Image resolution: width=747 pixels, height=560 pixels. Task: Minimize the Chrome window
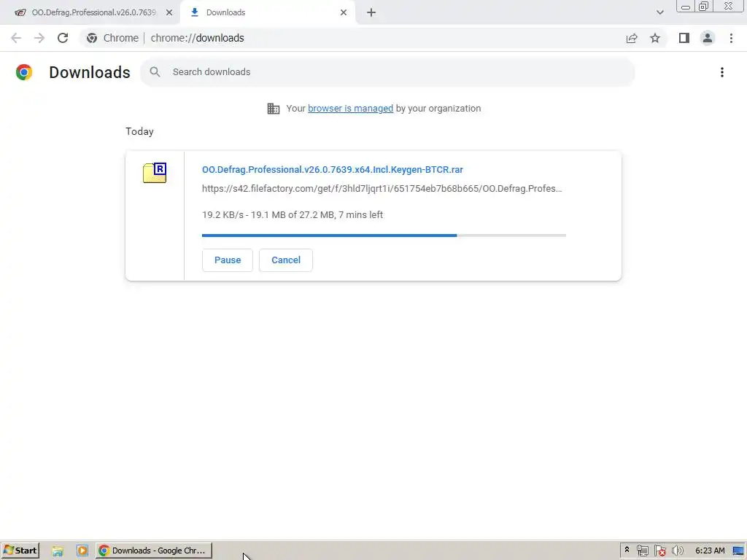[x=686, y=7]
